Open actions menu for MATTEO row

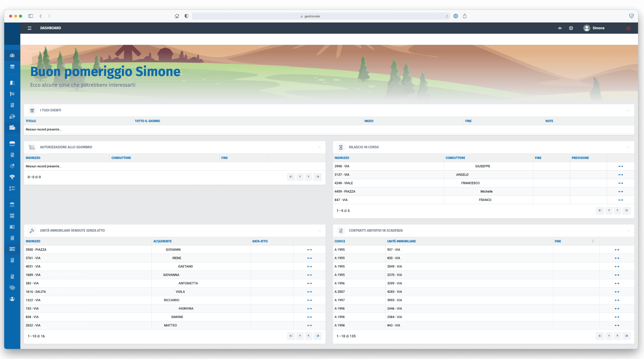pos(309,325)
